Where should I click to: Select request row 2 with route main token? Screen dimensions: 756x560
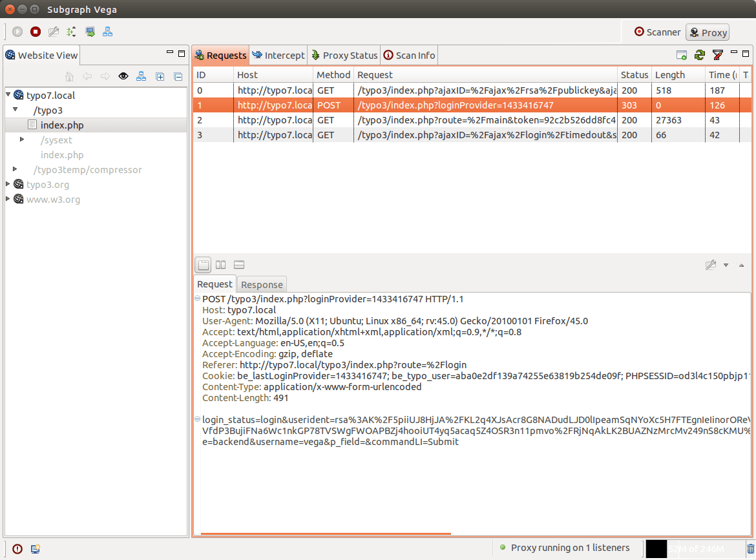pos(472,120)
